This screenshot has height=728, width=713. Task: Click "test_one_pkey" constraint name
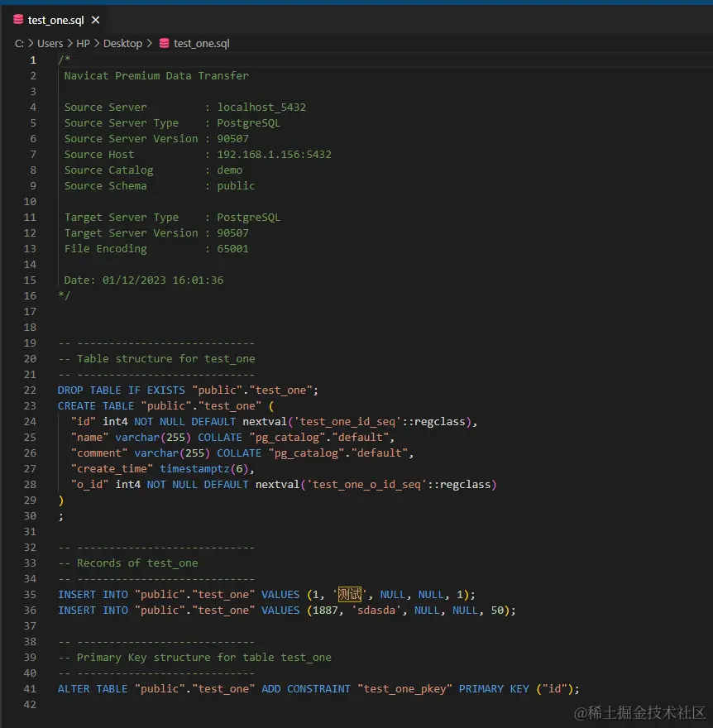[x=404, y=689]
